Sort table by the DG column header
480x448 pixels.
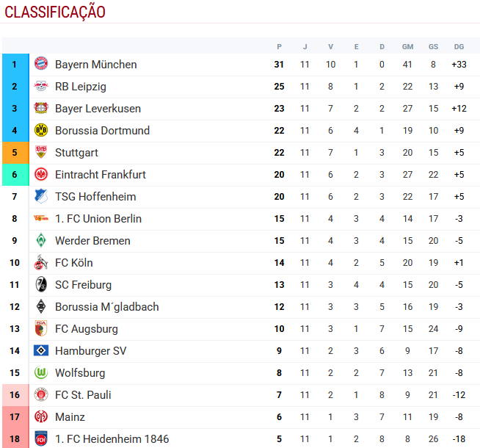click(459, 46)
